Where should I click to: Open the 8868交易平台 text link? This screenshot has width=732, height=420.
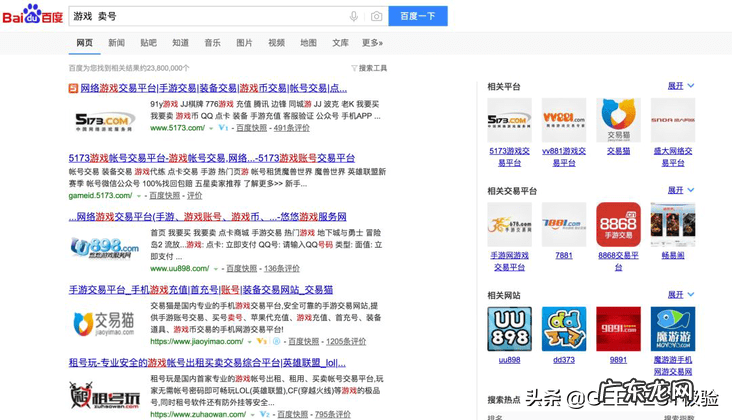[x=618, y=261]
